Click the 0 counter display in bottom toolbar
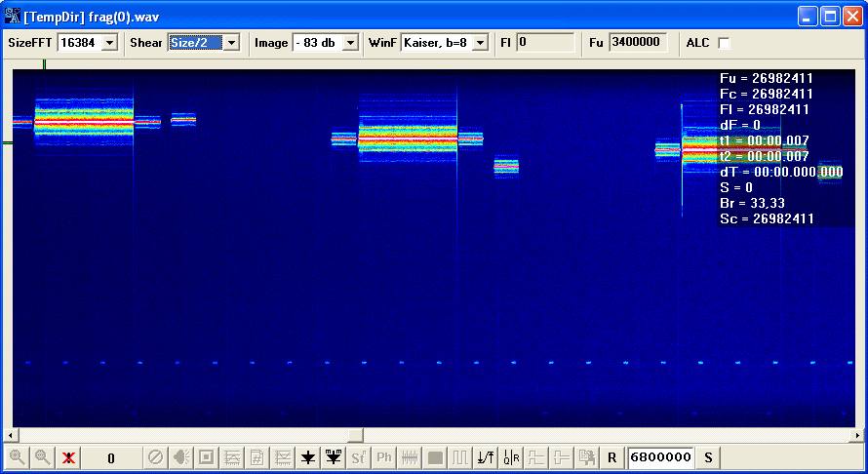The height and width of the screenshot is (474, 868). (111, 458)
